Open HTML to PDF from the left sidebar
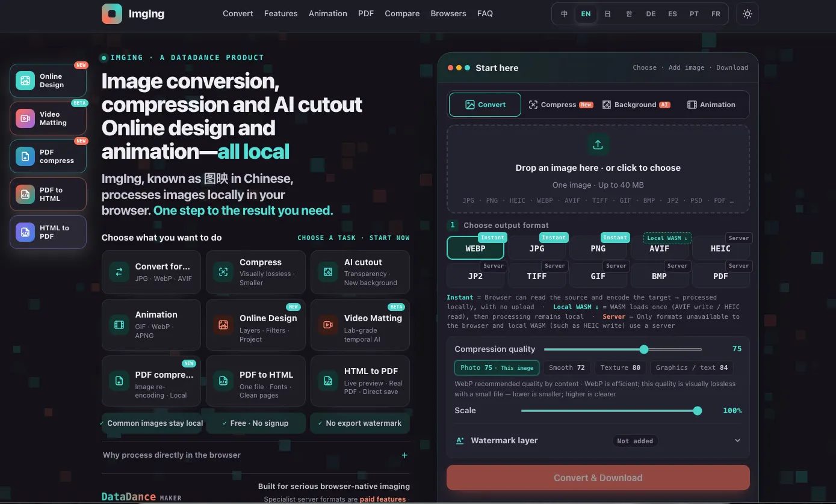Image resolution: width=836 pixels, height=504 pixels. [x=48, y=232]
